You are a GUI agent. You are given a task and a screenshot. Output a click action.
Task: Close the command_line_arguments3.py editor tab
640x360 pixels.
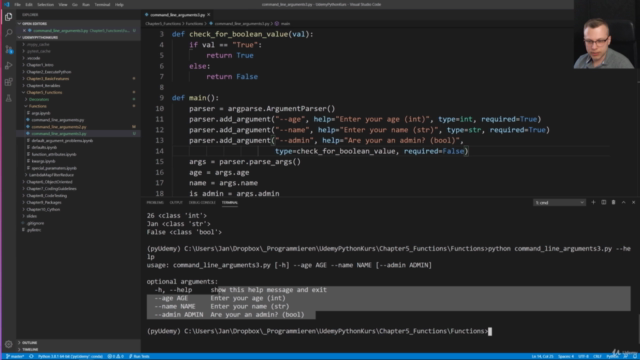(x=209, y=15)
